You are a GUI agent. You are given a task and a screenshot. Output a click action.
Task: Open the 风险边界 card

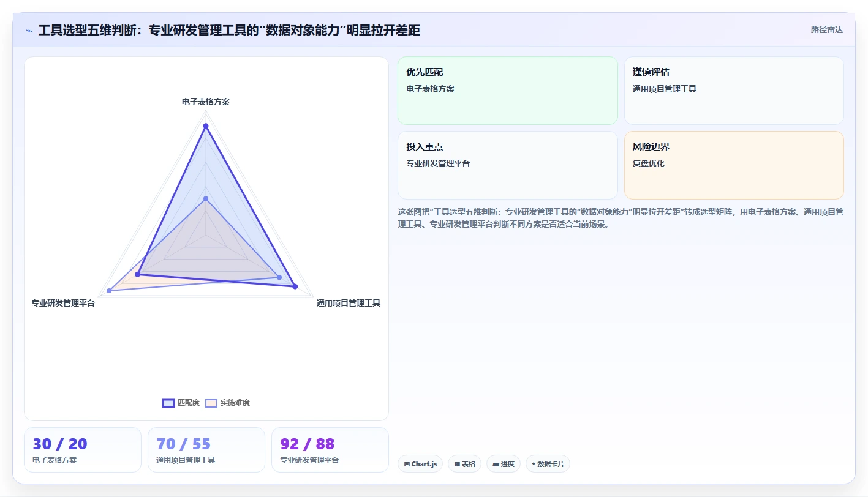tap(734, 165)
